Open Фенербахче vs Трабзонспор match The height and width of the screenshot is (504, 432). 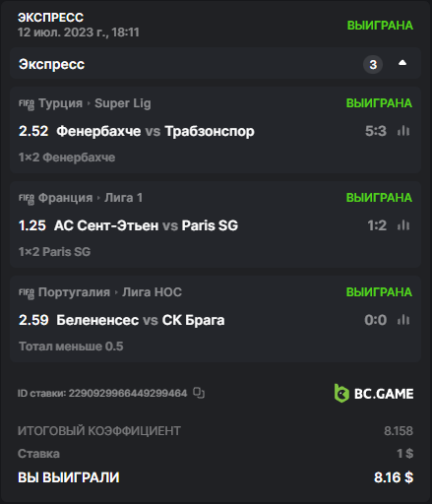[x=155, y=131]
